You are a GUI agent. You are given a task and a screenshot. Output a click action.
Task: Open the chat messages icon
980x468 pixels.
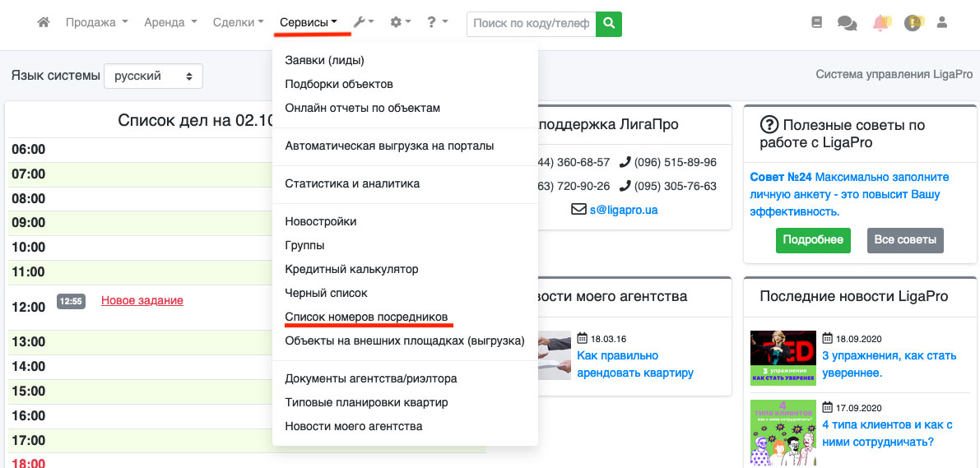click(x=847, y=23)
